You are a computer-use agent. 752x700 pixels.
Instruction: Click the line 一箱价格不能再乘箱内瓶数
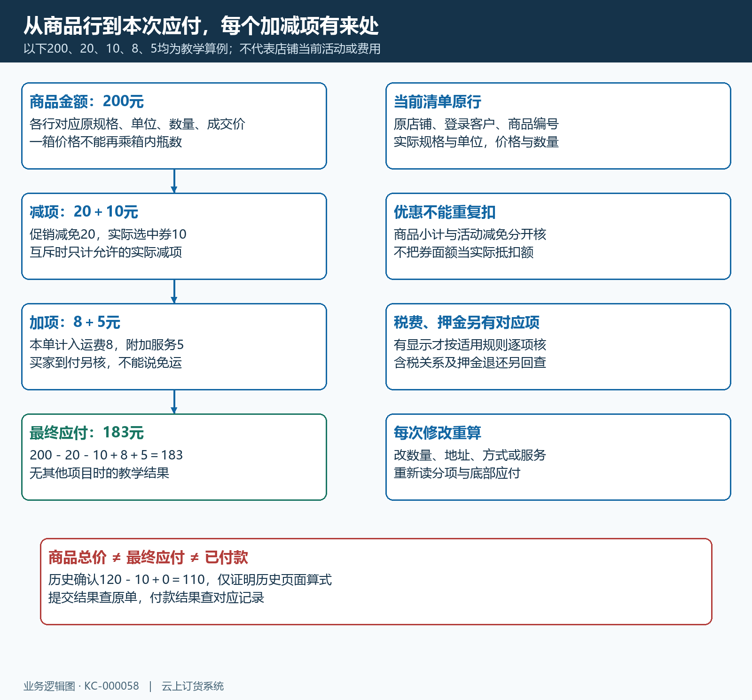[x=106, y=142]
